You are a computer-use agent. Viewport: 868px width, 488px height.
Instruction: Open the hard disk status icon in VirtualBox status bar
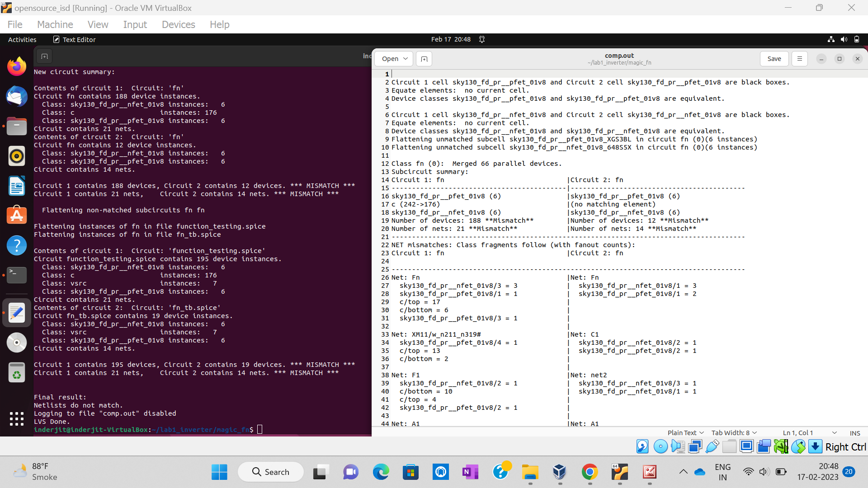click(x=642, y=446)
